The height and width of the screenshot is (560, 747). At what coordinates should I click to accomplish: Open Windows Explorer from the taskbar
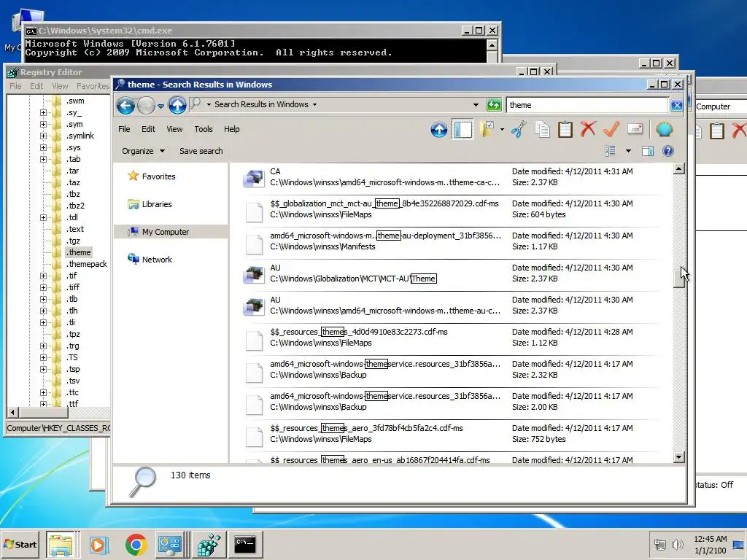pyautogui.click(x=61, y=545)
